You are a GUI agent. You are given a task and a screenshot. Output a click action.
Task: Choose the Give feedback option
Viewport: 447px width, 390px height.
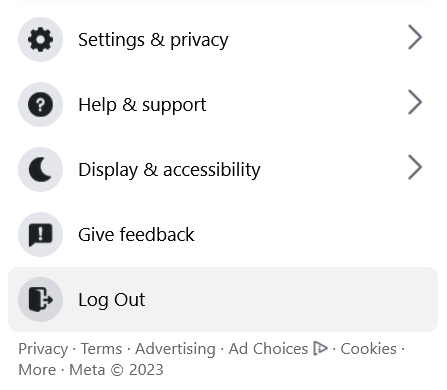pyautogui.click(x=223, y=234)
